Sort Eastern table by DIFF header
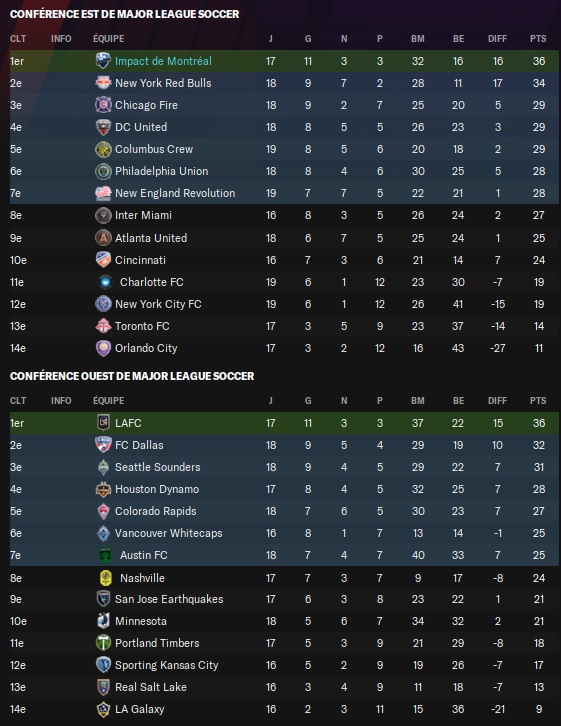 (497, 39)
